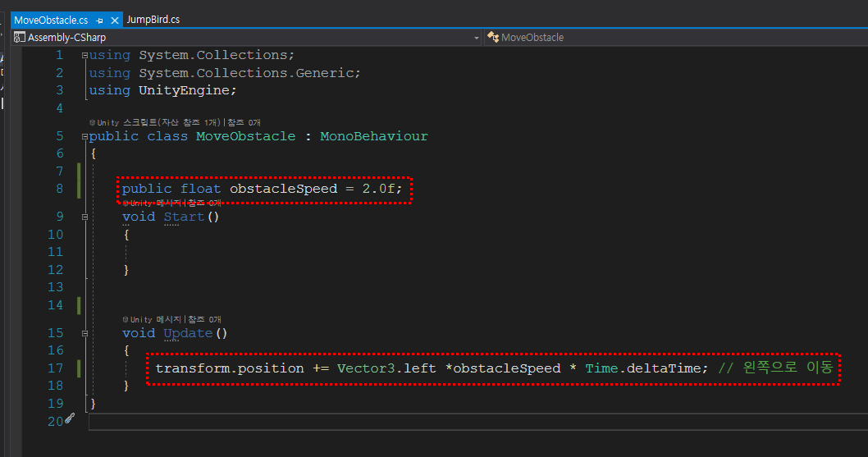Click the MoveObstacle class icon in navigation bar
This screenshot has width=868, height=457.
[493, 37]
